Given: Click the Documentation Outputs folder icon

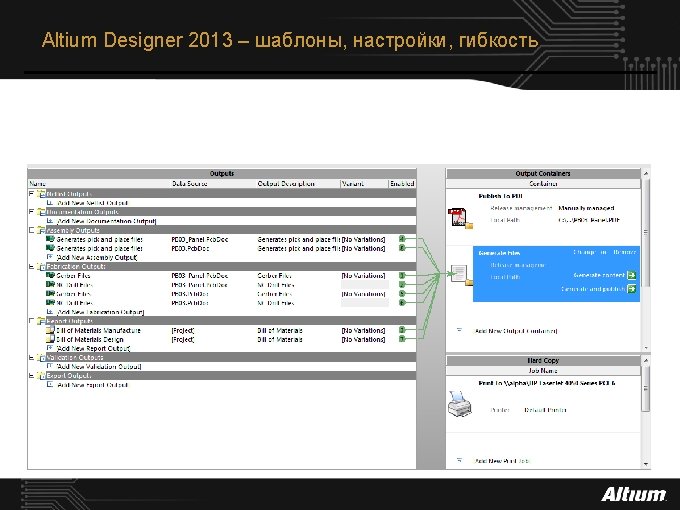Looking at the screenshot, I should point(41,212).
